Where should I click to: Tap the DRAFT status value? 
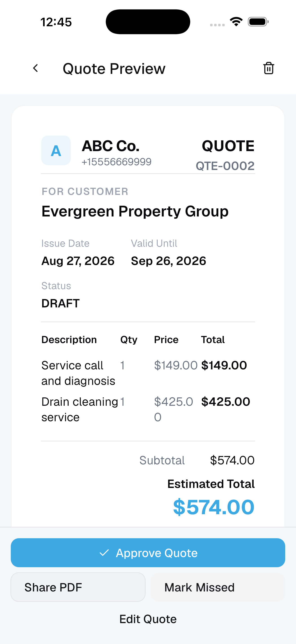tap(60, 303)
